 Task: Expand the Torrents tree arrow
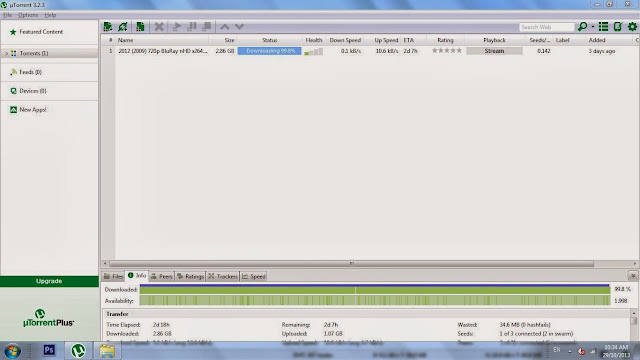coord(6,53)
